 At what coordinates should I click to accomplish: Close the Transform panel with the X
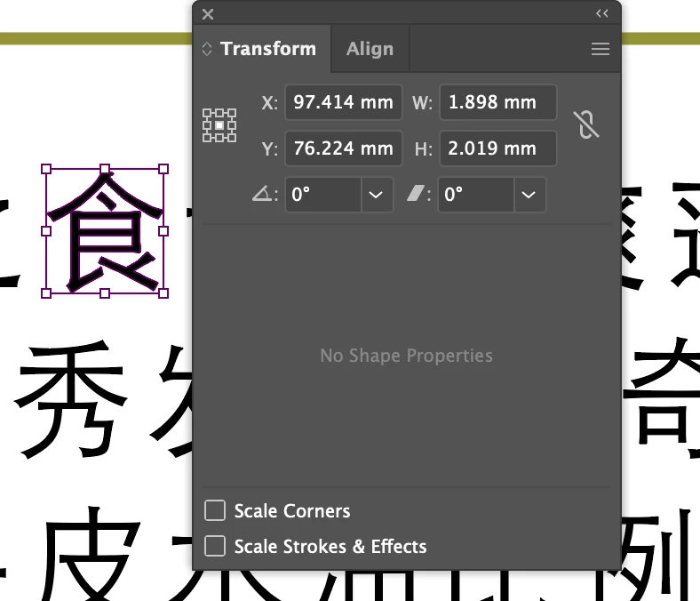click(x=208, y=14)
